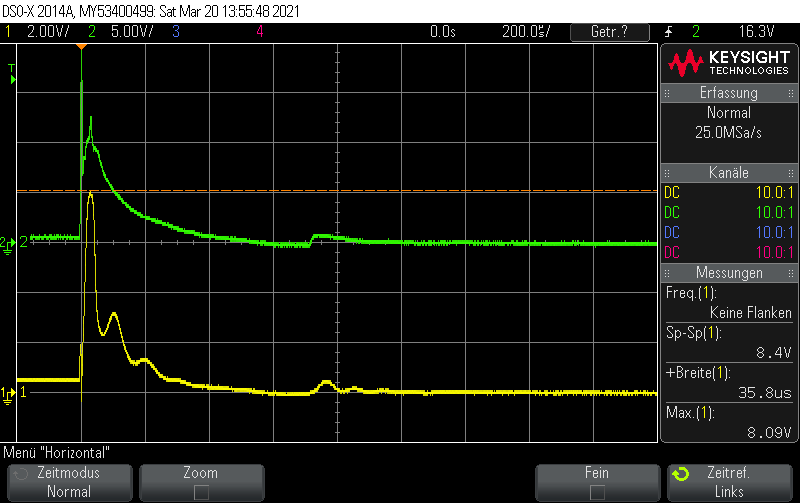The height and width of the screenshot is (503, 800).
Task: Click the orange trigger time marker triangle
Action: 81,46
